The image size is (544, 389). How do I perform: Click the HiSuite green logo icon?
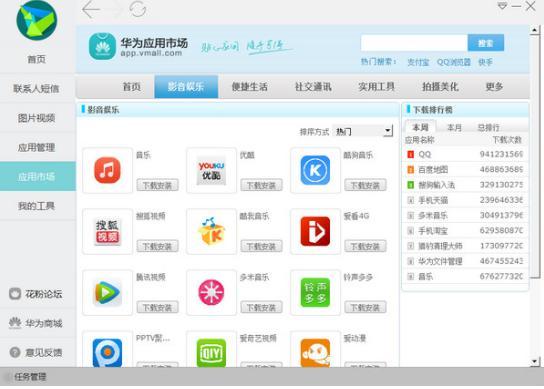click(x=36, y=20)
